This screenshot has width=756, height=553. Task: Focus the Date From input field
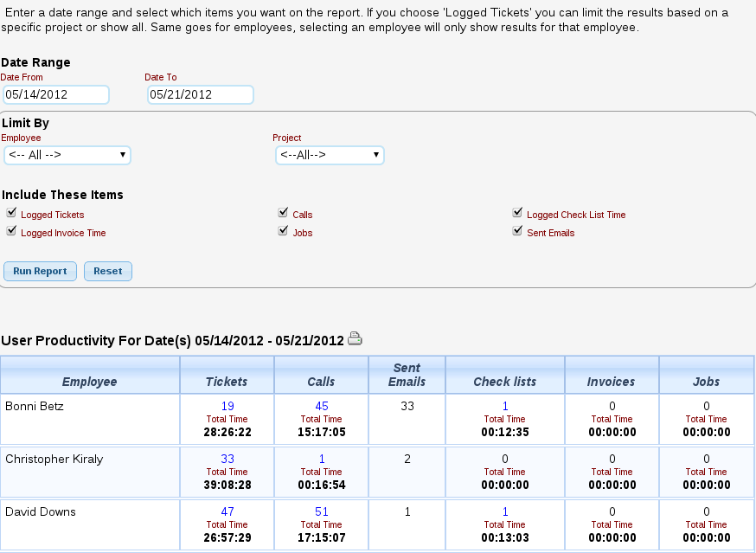(x=56, y=94)
